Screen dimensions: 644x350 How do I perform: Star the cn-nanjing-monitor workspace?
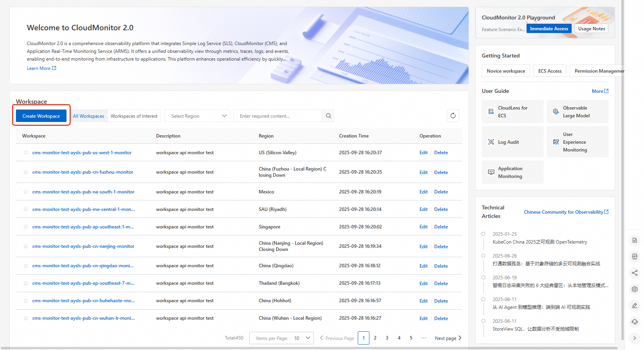click(x=26, y=246)
